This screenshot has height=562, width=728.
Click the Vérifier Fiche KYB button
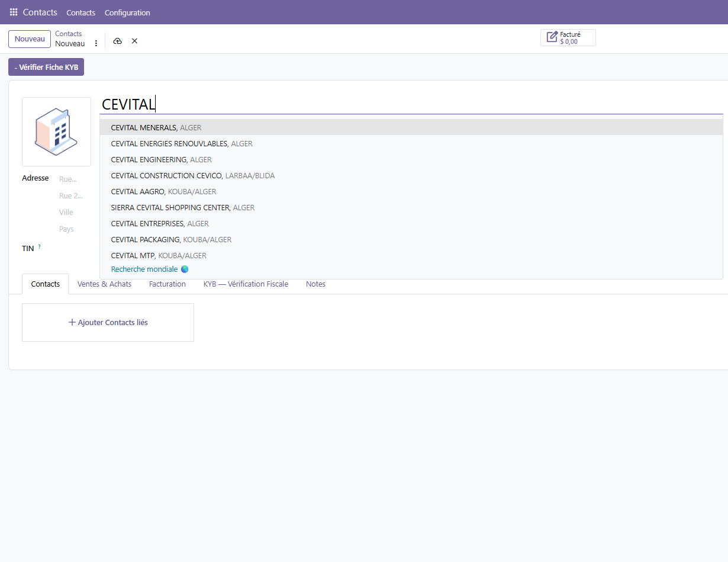(46, 67)
